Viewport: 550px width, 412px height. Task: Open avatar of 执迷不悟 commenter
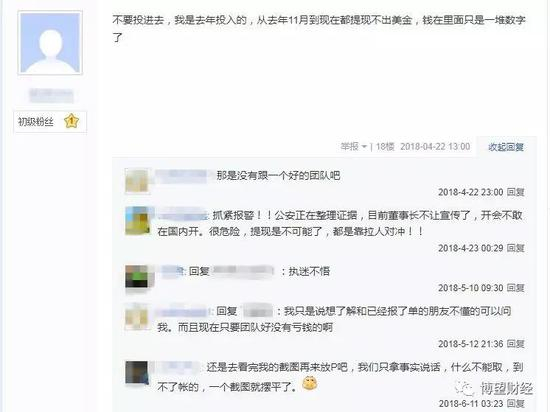pyautogui.click(x=138, y=277)
